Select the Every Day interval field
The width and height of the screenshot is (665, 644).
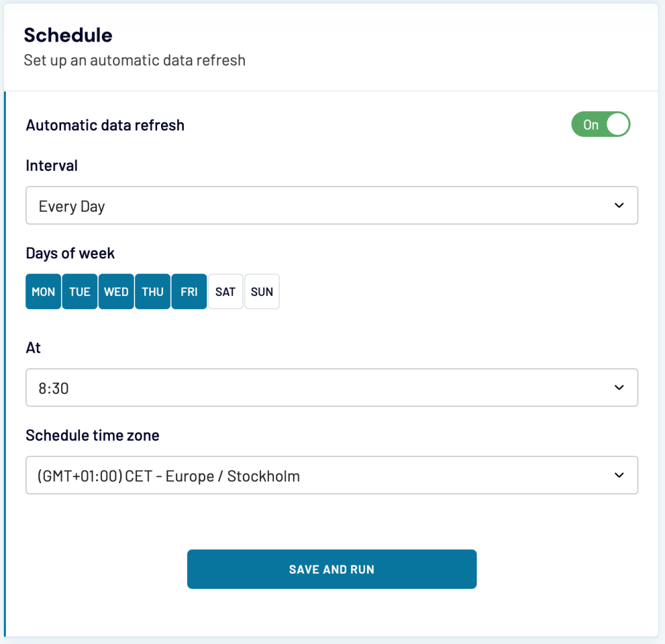click(x=260, y=205)
